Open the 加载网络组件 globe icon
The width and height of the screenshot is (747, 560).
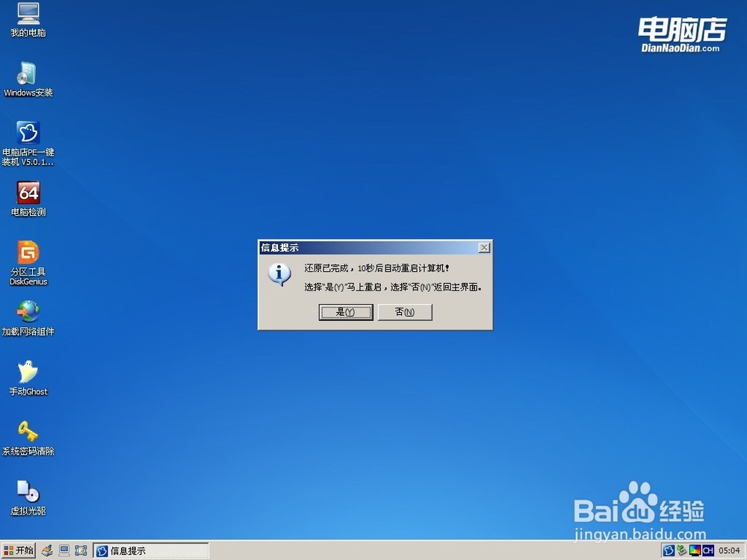(x=28, y=318)
